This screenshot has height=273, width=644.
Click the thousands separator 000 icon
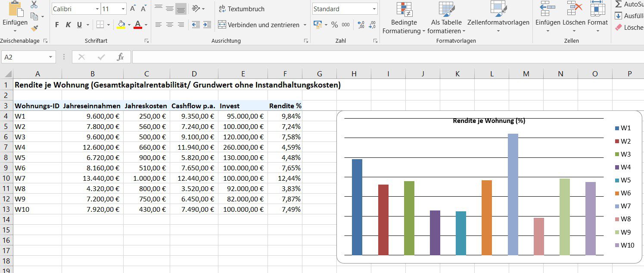coord(345,25)
